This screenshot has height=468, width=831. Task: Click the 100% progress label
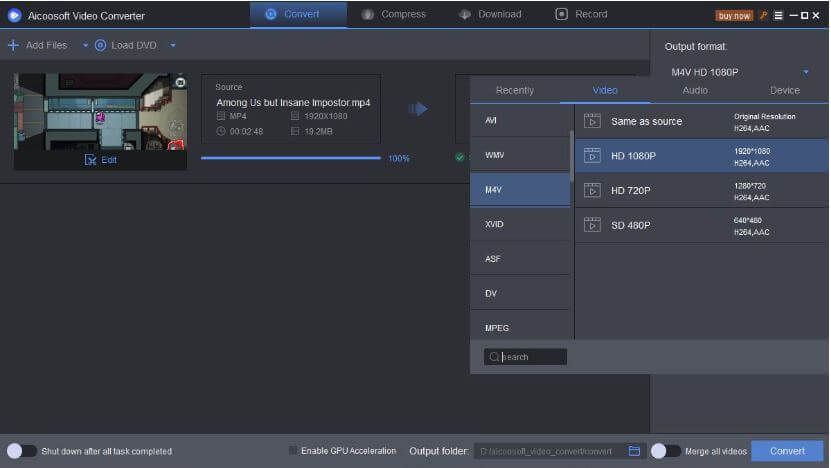[399, 158]
